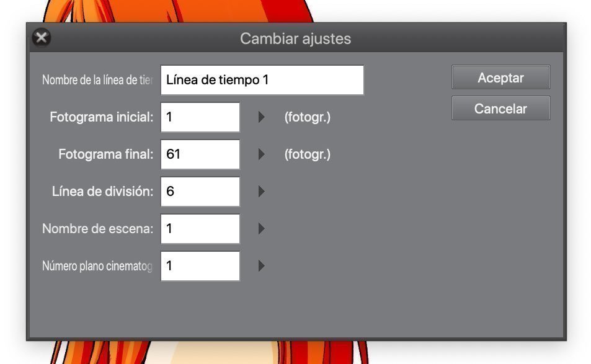The height and width of the screenshot is (364, 591).
Task: Click the 'Fotograma final:' label text
Action: pyautogui.click(x=106, y=154)
